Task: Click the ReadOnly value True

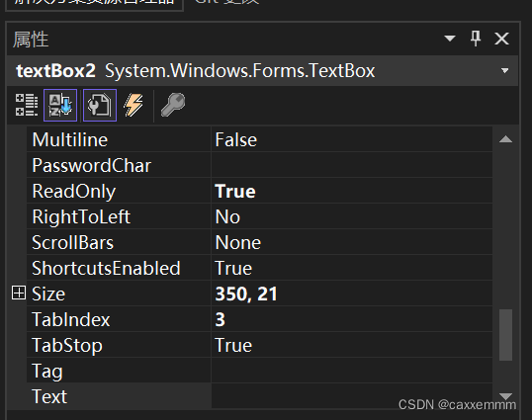Action: [x=235, y=191]
